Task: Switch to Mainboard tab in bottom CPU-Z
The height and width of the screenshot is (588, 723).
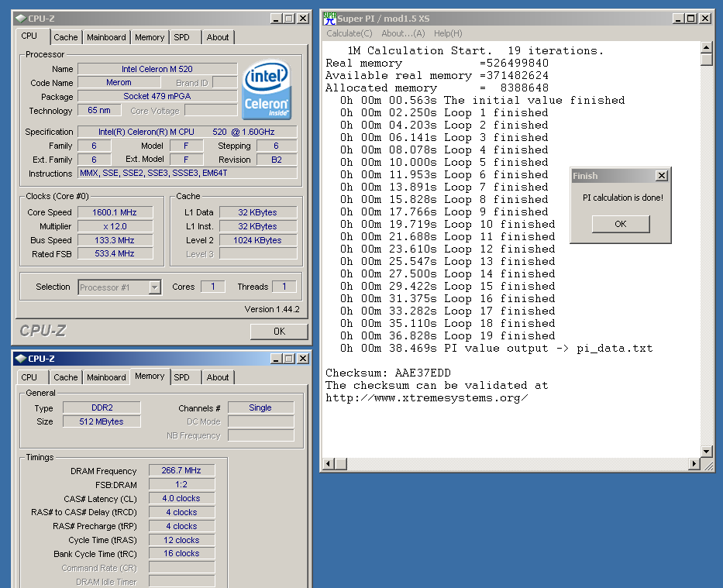Action: (x=106, y=377)
